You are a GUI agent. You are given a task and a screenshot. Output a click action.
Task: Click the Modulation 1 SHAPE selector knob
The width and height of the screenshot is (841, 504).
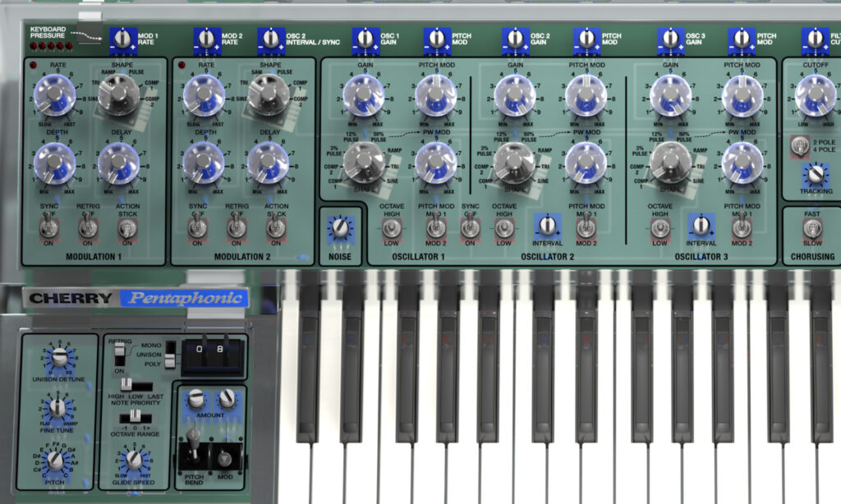click(119, 95)
